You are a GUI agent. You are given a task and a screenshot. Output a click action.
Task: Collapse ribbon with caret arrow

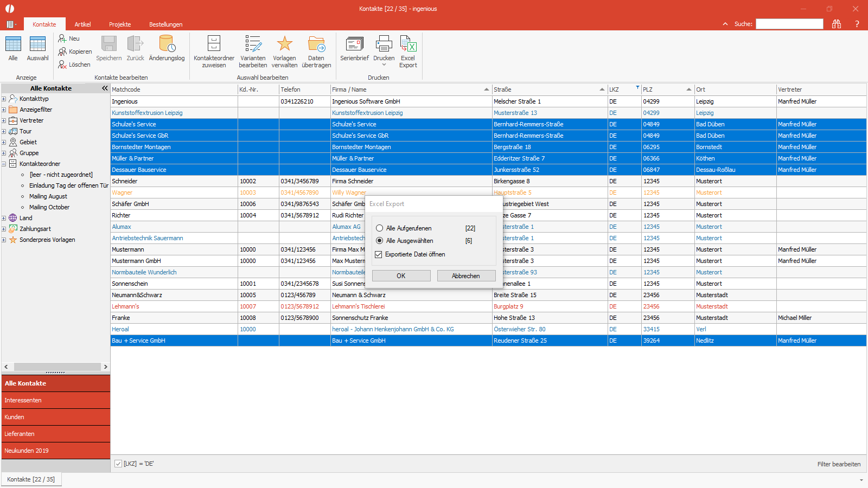click(725, 24)
